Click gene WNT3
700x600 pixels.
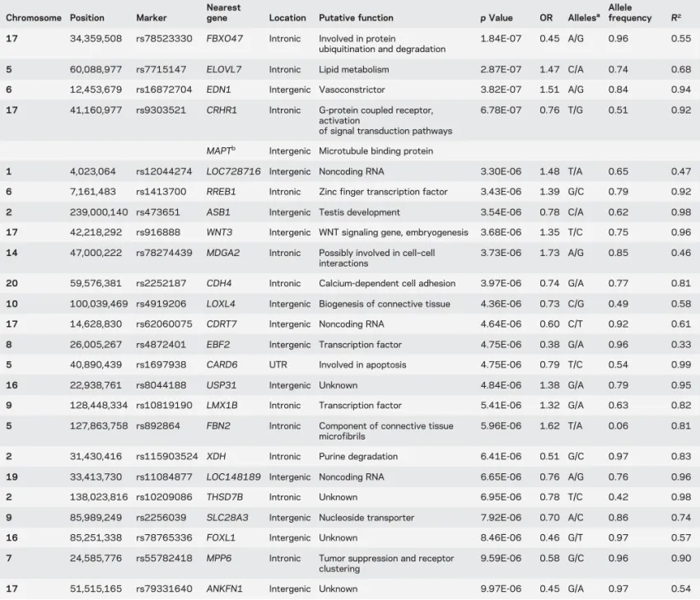219,232
